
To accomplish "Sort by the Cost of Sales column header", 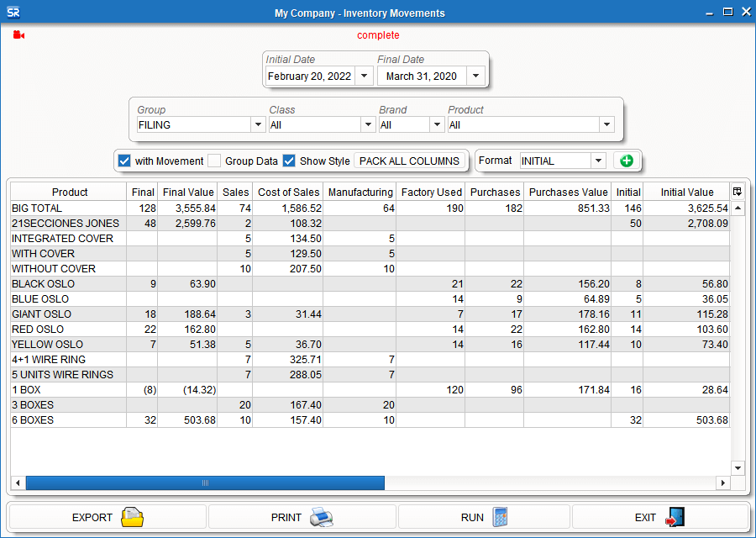I will point(288,192).
